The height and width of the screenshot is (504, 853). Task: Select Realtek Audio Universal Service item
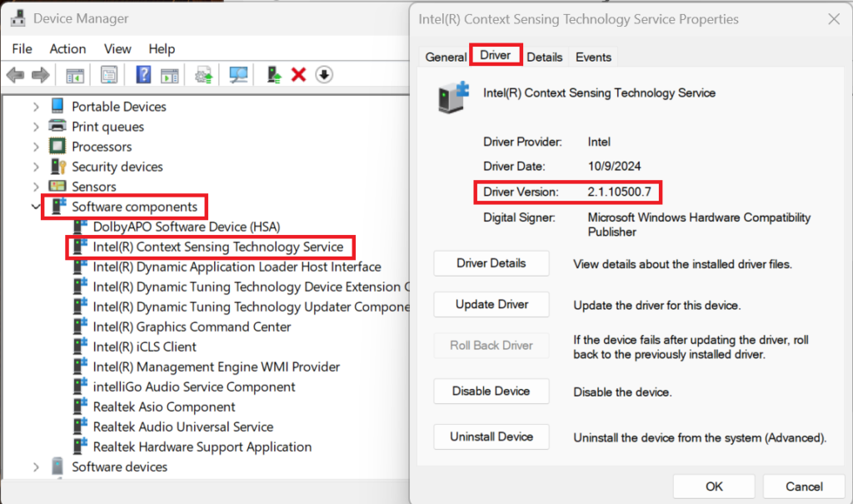[182, 427]
